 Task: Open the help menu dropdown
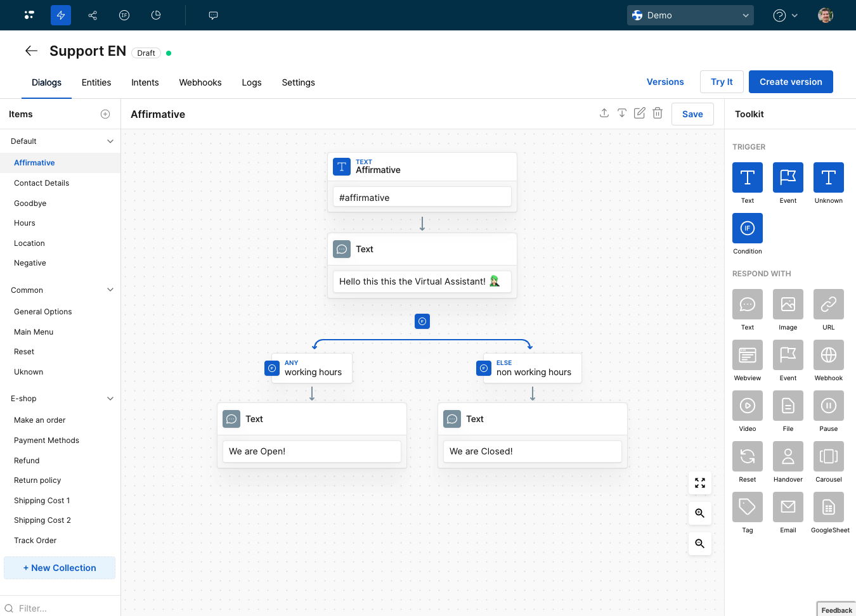pyautogui.click(x=785, y=15)
